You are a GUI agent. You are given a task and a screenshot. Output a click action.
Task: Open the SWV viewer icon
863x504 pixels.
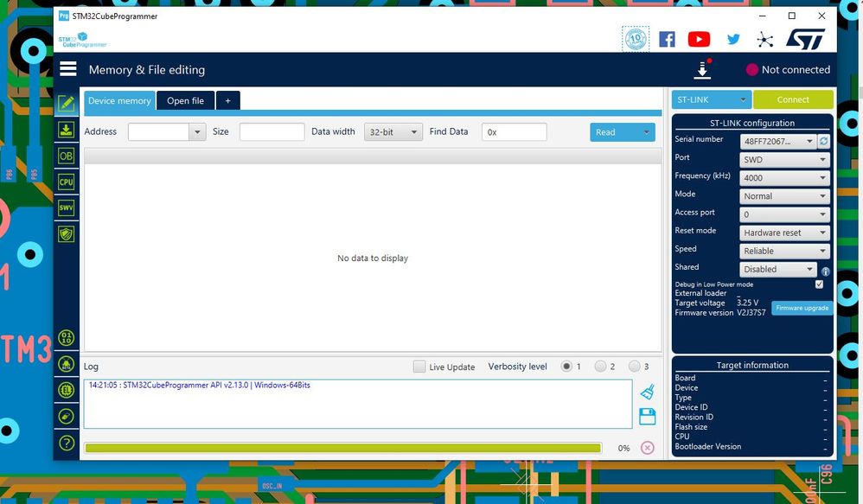tap(66, 208)
